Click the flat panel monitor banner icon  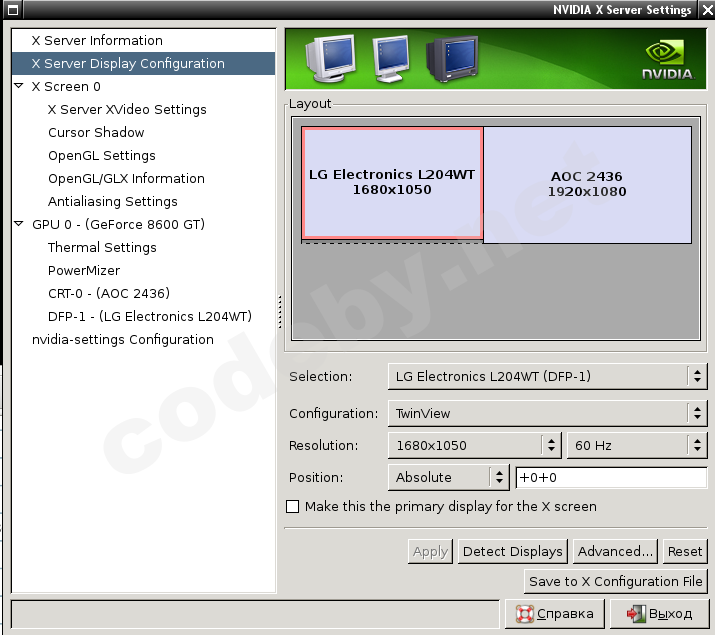[x=390, y=59]
